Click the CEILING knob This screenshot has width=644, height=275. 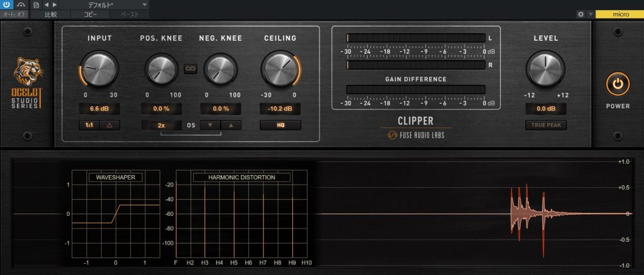coord(280,69)
